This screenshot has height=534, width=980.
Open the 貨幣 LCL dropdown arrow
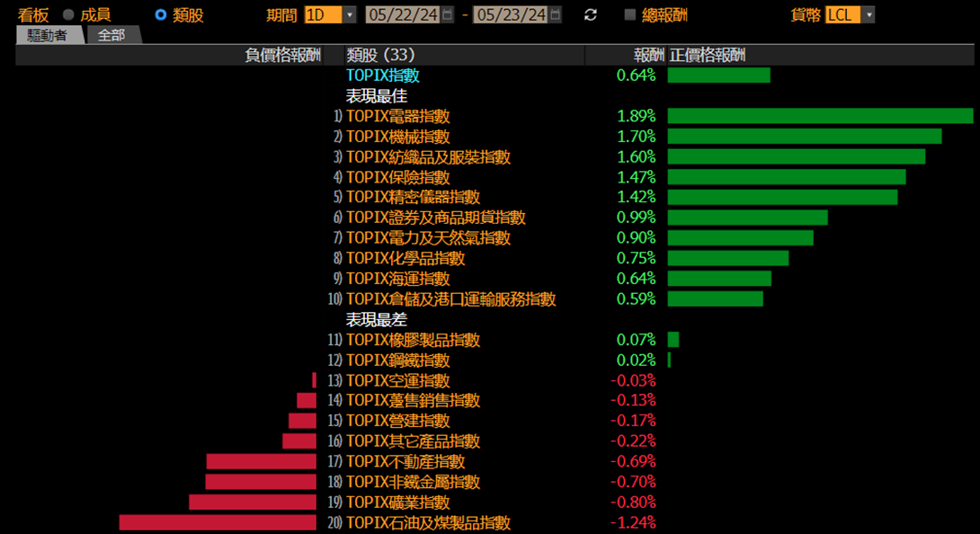click(x=869, y=14)
